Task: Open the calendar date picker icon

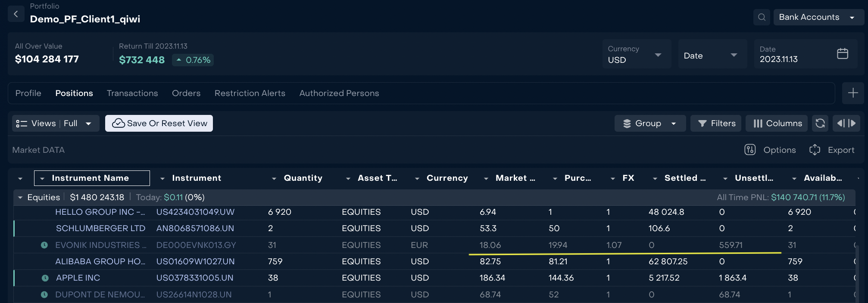Action: 842,54
